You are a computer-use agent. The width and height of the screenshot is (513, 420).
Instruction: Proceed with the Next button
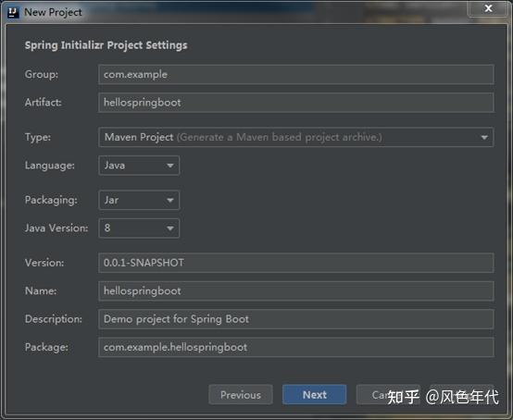click(x=315, y=395)
